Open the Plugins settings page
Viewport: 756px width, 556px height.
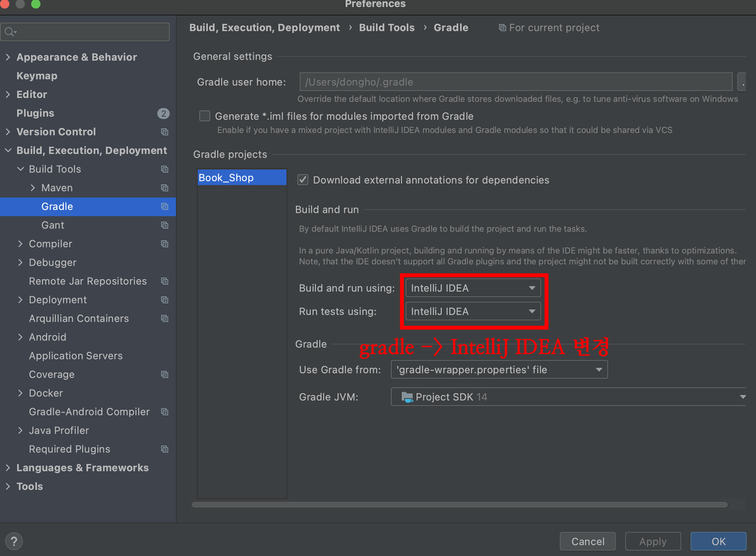(35, 113)
